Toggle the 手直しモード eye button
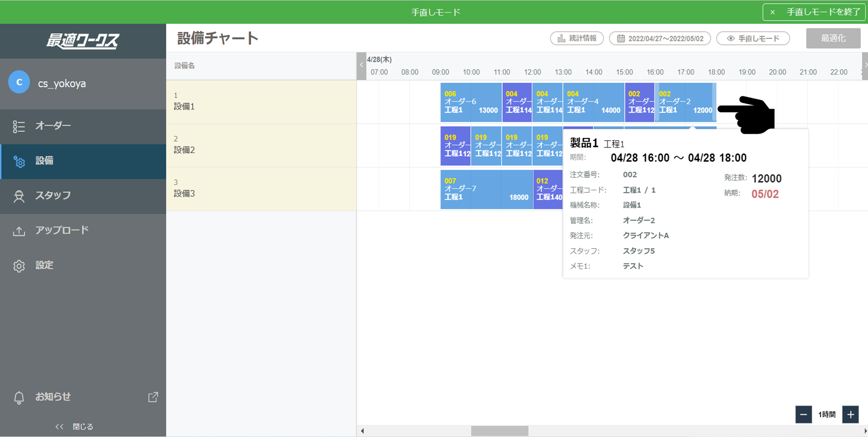The width and height of the screenshot is (868, 437). click(753, 38)
